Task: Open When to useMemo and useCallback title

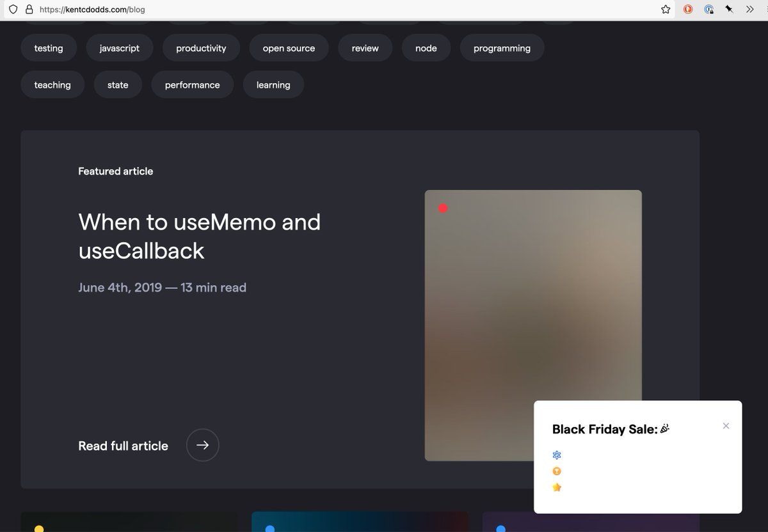Action: click(x=200, y=236)
